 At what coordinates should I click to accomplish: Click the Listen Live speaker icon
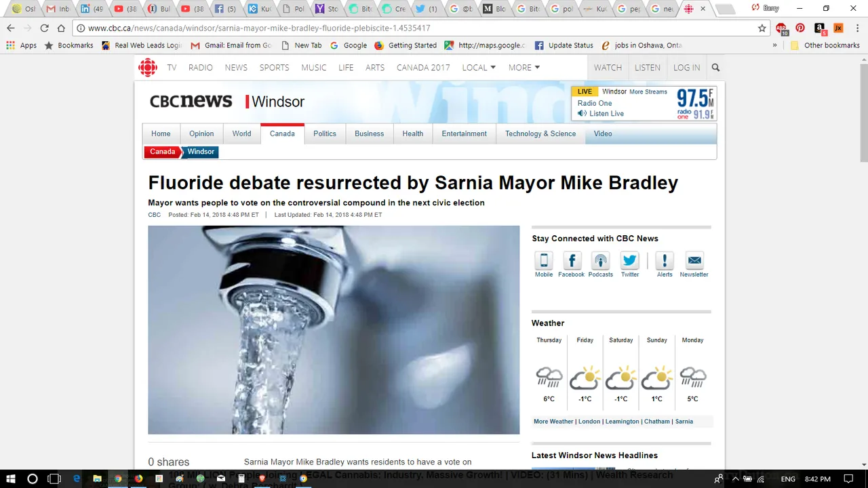582,113
